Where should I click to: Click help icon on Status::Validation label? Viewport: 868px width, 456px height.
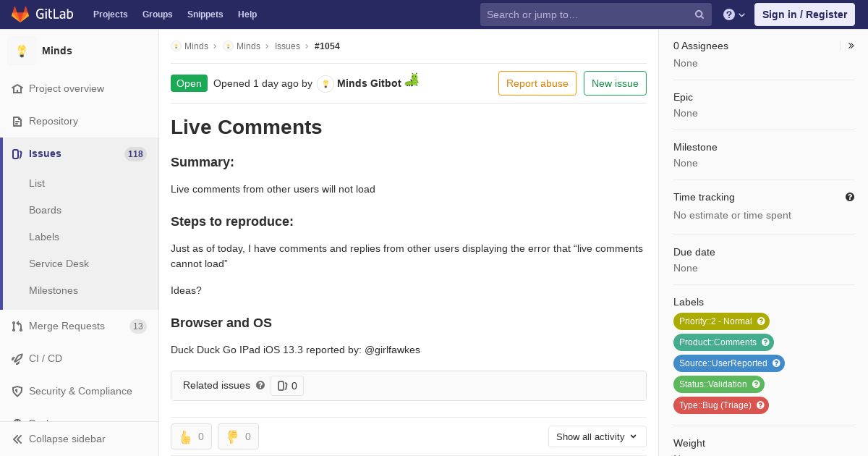pyautogui.click(x=756, y=384)
